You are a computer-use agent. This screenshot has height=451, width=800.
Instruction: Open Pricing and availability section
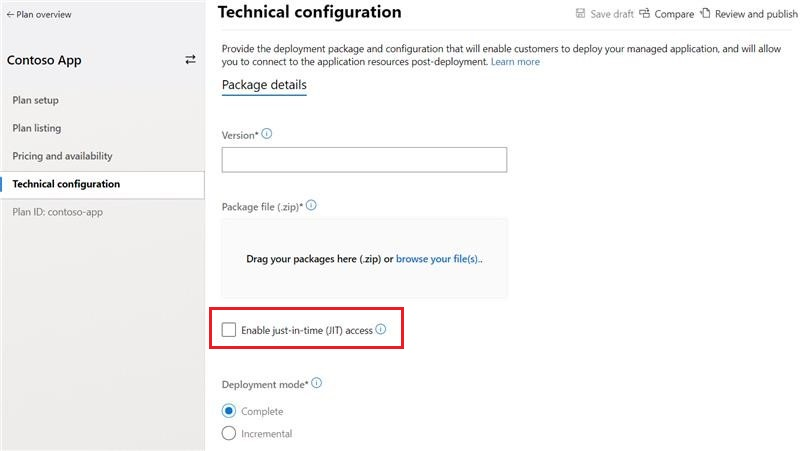click(x=62, y=156)
